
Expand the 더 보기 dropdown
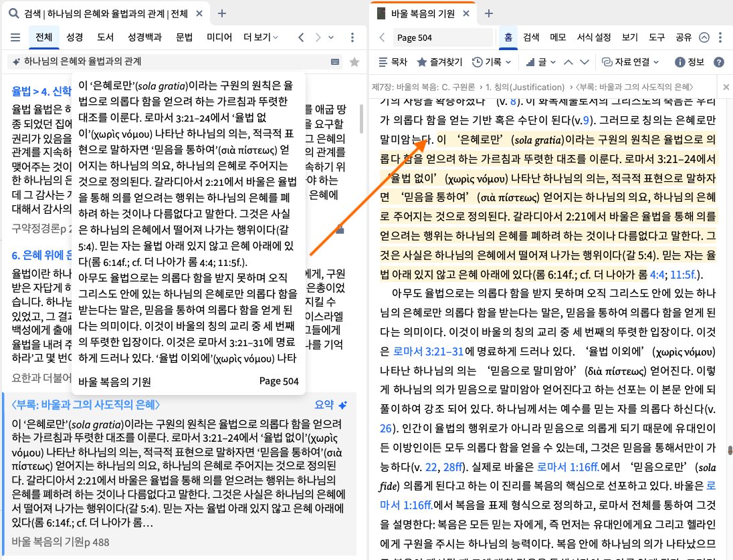click(261, 37)
